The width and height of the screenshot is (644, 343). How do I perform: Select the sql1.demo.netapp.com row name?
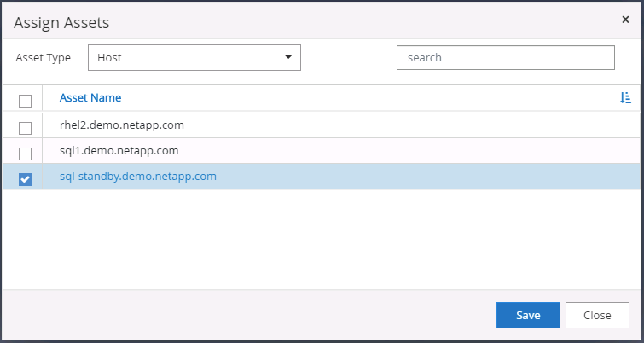[x=119, y=151]
